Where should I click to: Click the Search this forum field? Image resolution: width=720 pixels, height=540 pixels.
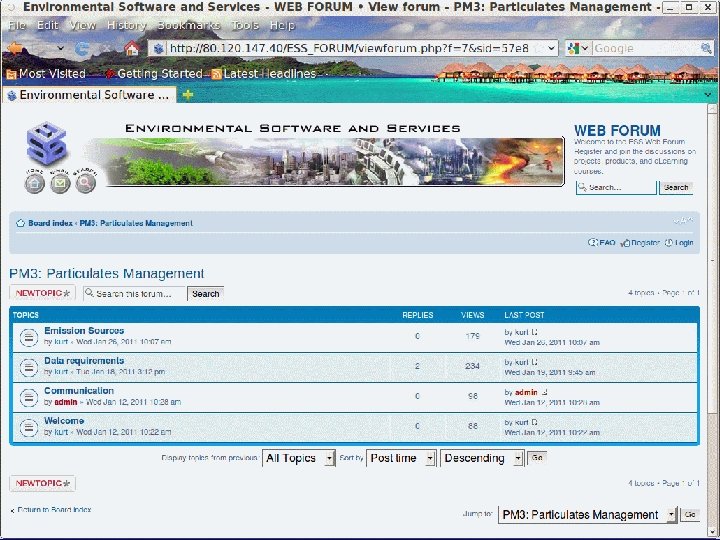[x=135, y=293]
